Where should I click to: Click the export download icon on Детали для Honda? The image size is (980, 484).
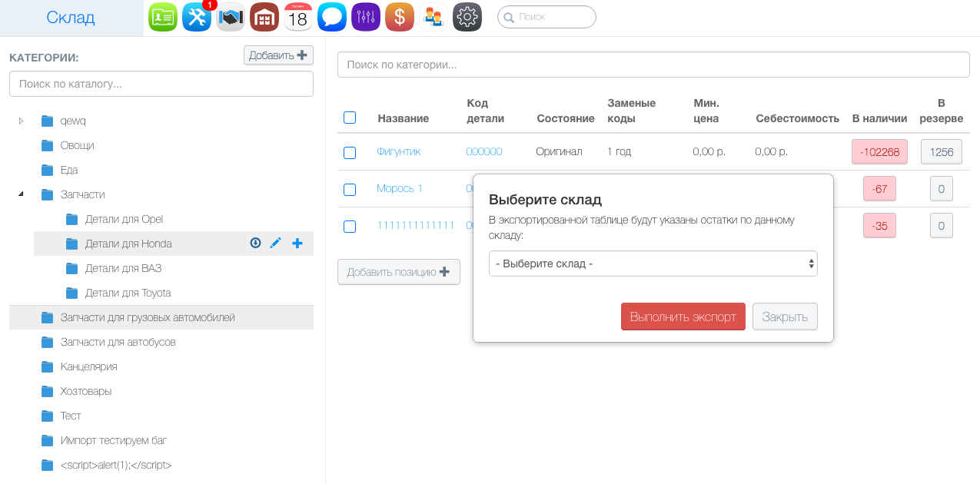click(256, 244)
